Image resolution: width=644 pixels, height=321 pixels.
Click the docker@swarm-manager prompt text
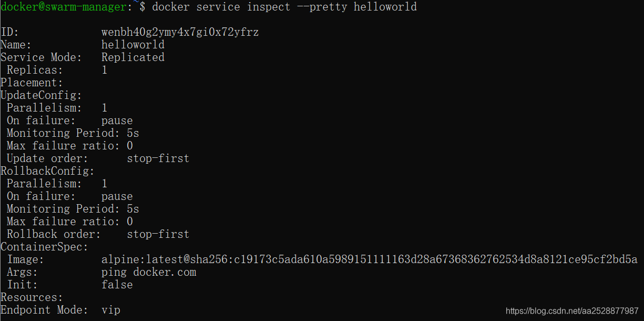point(64,7)
